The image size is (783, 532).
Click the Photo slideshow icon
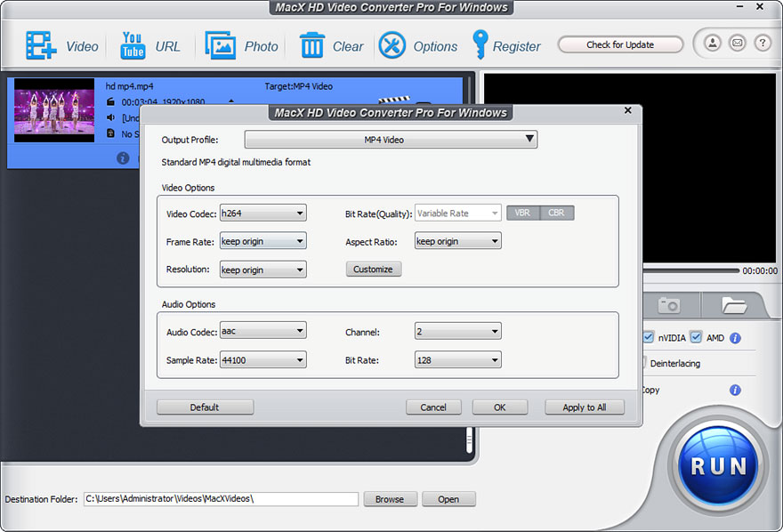click(x=221, y=45)
